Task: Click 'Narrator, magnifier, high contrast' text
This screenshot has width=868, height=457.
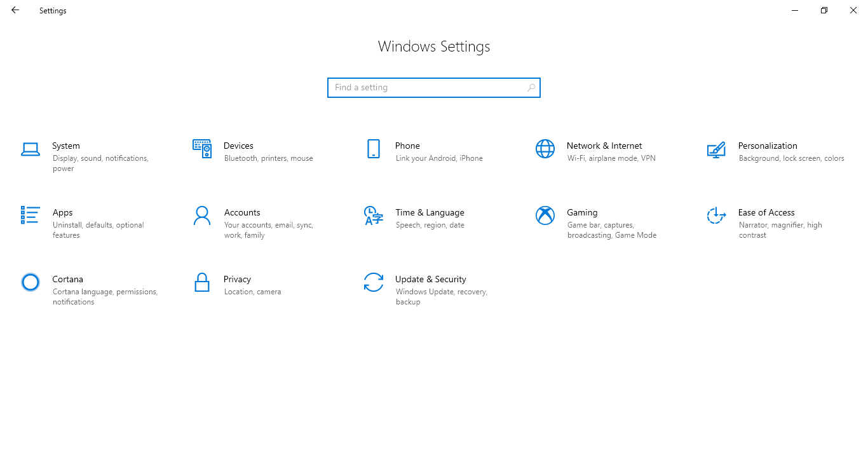Action: point(780,230)
